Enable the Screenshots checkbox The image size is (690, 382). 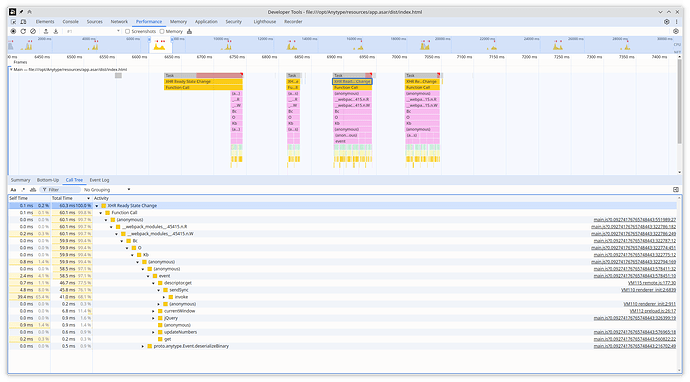[127, 31]
